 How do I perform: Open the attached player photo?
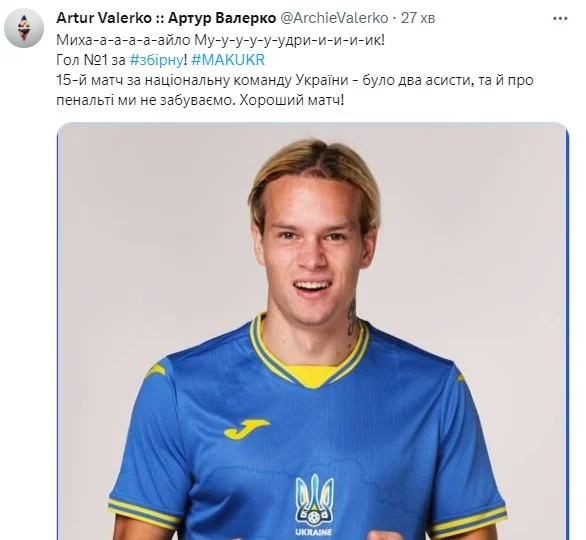tap(313, 331)
